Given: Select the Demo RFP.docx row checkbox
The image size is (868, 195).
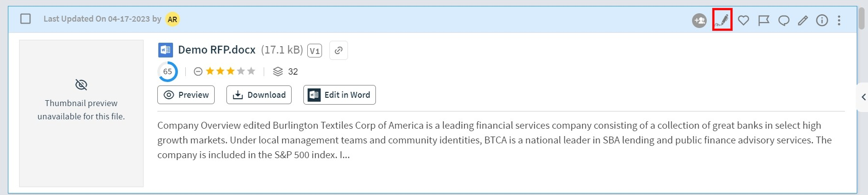Looking at the screenshot, I should pyautogui.click(x=25, y=19).
